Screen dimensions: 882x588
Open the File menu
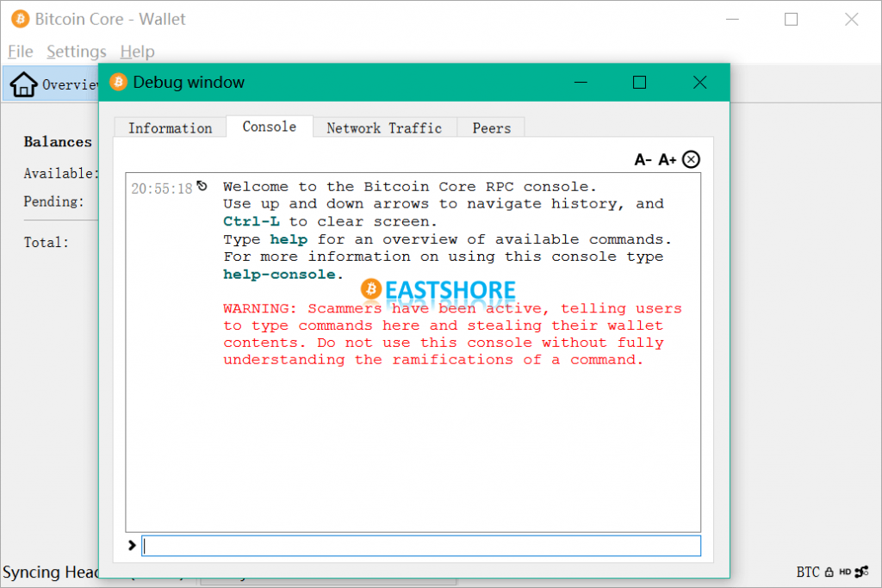(21, 52)
